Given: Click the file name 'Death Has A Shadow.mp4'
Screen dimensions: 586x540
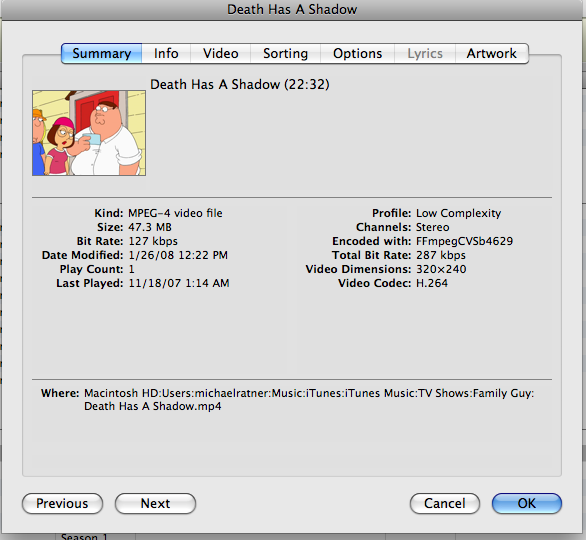Looking at the screenshot, I should tap(152, 406).
